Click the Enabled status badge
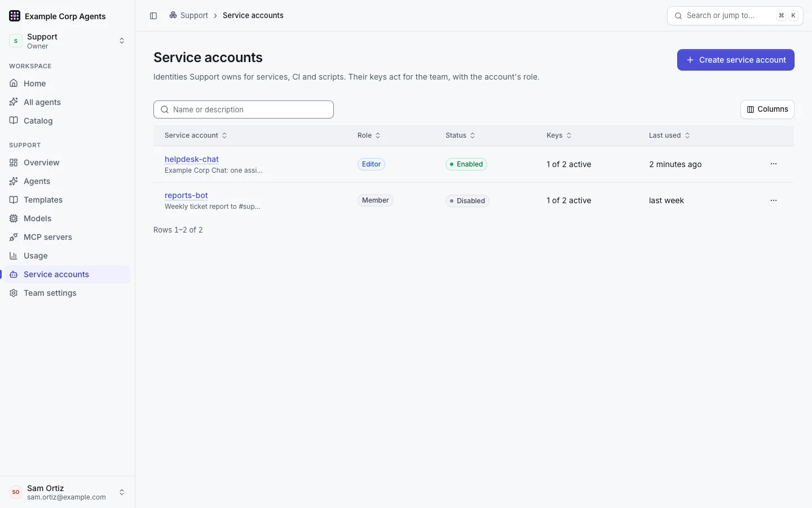The image size is (812, 508). point(466,164)
